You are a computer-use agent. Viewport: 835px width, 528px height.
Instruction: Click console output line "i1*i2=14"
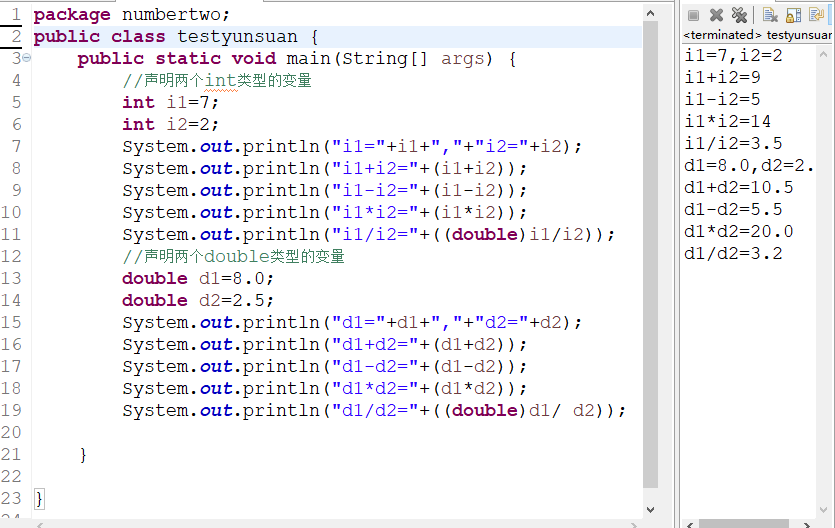728,121
